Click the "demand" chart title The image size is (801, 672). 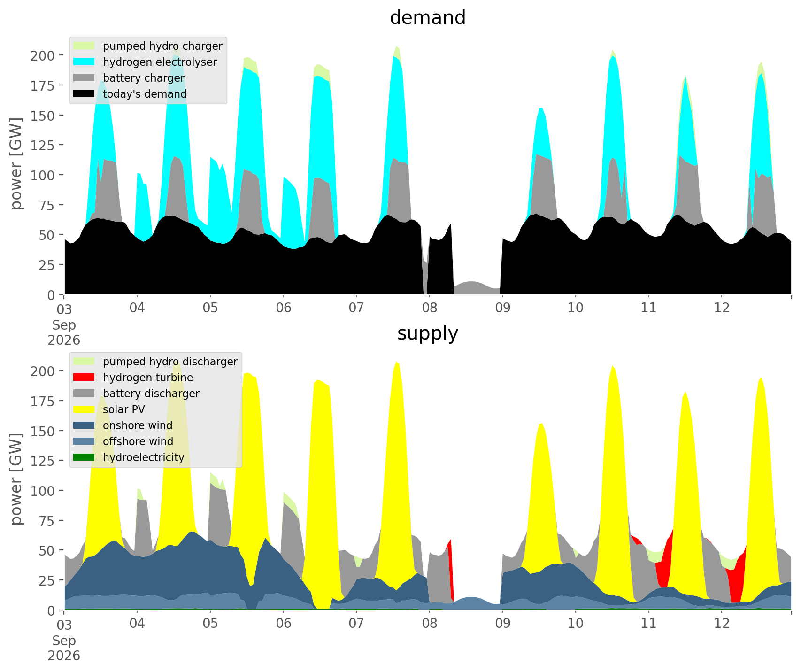428,18
